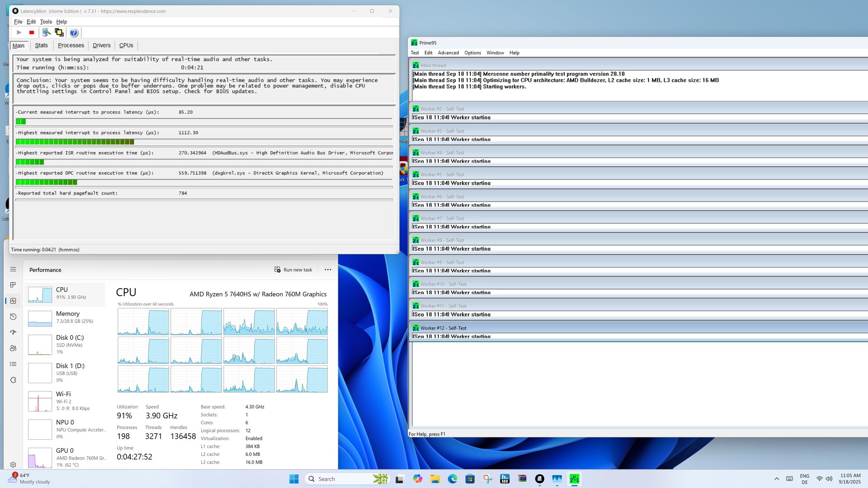868x488 pixels.
Task: Click the monitor with pen toolbar icon
Action: (46, 33)
